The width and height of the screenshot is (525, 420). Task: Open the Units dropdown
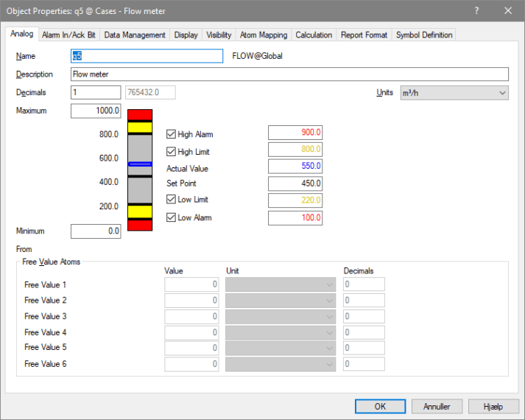453,93
